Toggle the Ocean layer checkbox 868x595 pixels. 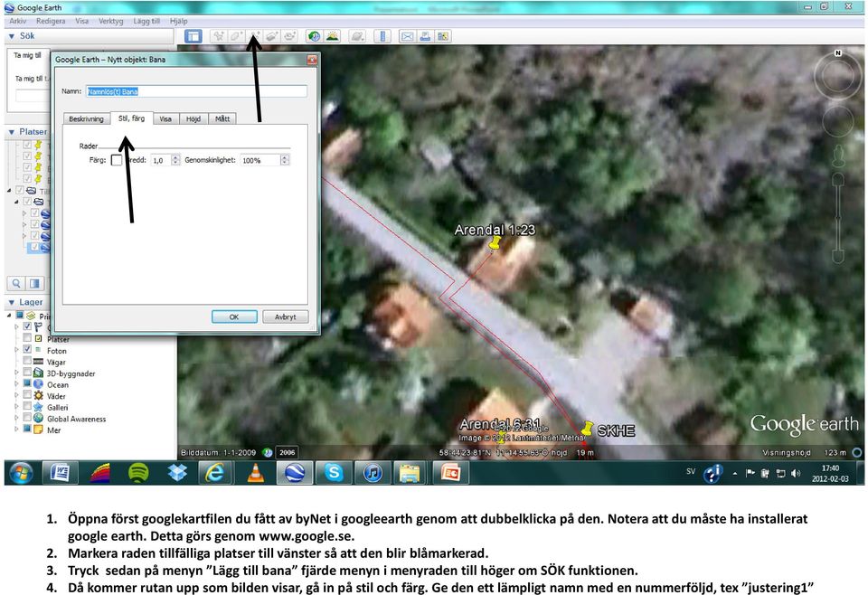(x=26, y=383)
